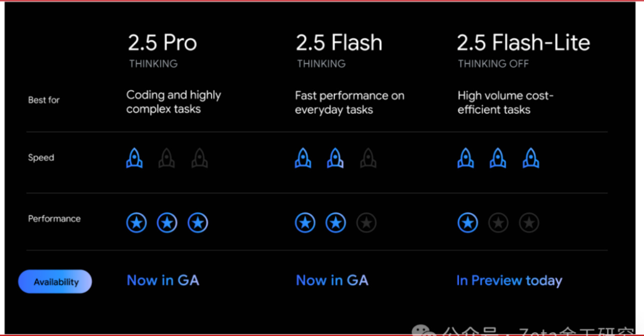
Task: Click the "Best for" row label
Action: coord(44,100)
